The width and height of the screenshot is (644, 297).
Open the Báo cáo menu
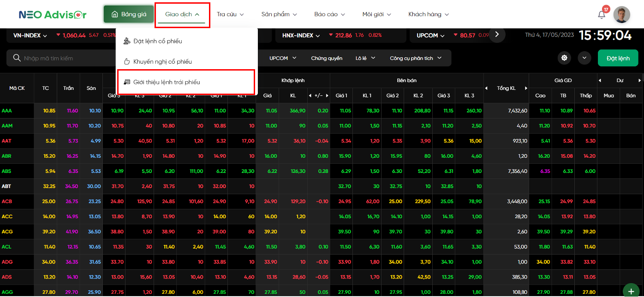[x=329, y=14]
